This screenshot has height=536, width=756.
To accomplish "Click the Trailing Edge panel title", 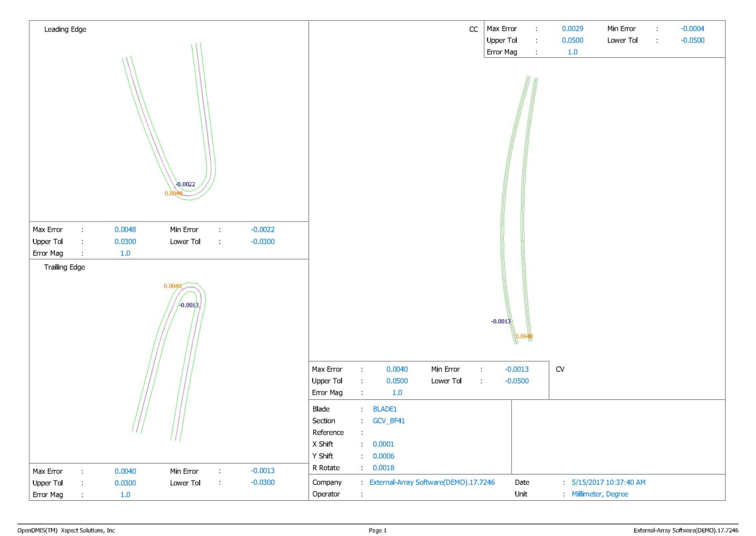I will click(x=65, y=267).
